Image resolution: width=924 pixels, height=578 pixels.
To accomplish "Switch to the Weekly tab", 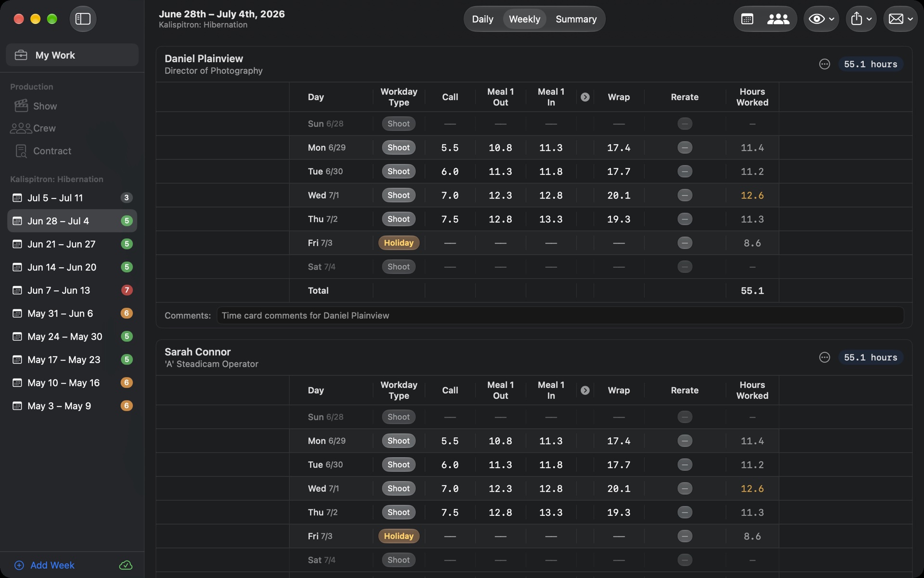I will (x=524, y=19).
